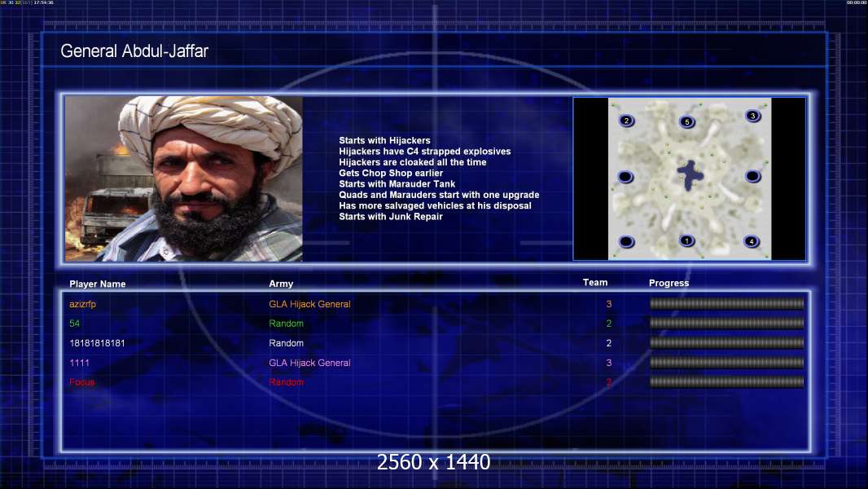Select player name 'Focus'
The height and width of the screenshot is (489, 868).
pyautogui.click(x=82, y=382)
